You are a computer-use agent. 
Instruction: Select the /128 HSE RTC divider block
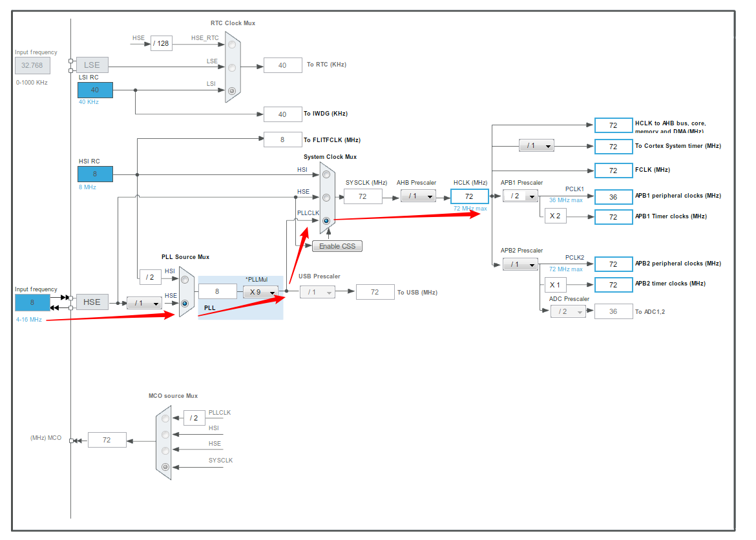(x=160, y=43)
